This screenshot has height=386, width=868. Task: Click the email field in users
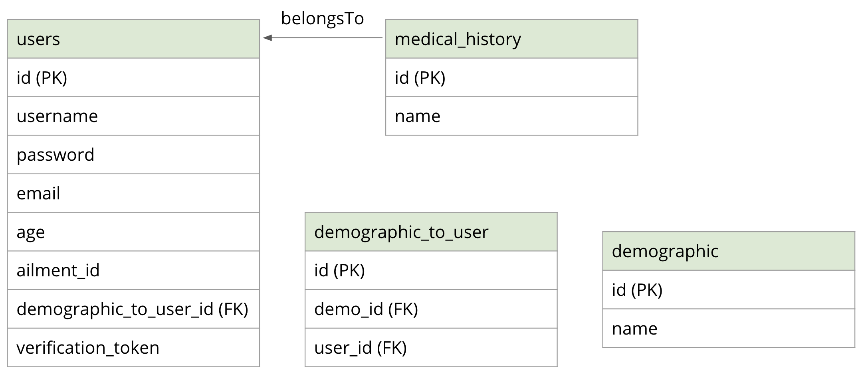click(133, 193)
